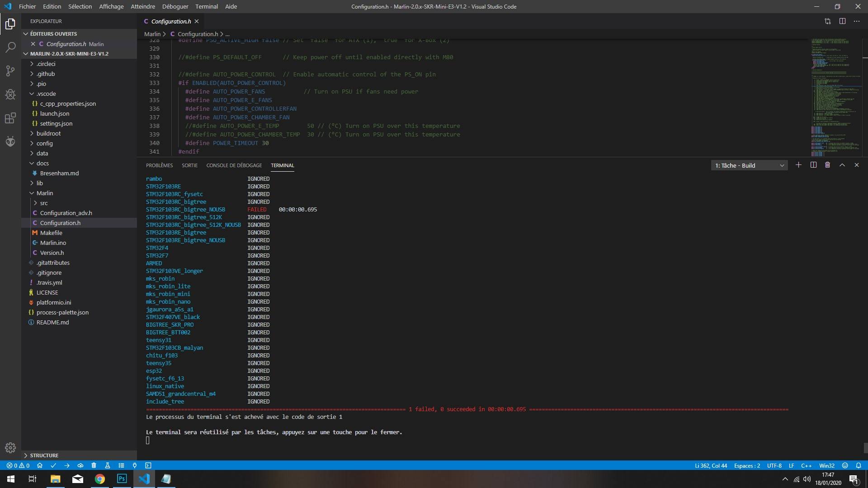Screen dimensions: 868x488
Task: Open PlatformIO Home from status bar
Action: pos(40,465)
